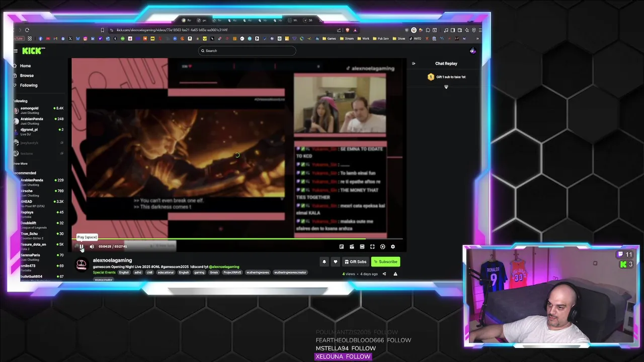The height and width of the screenshot is (362, 644).
Task: Open the Facebook bookmark icon
Action: point(40,39)
